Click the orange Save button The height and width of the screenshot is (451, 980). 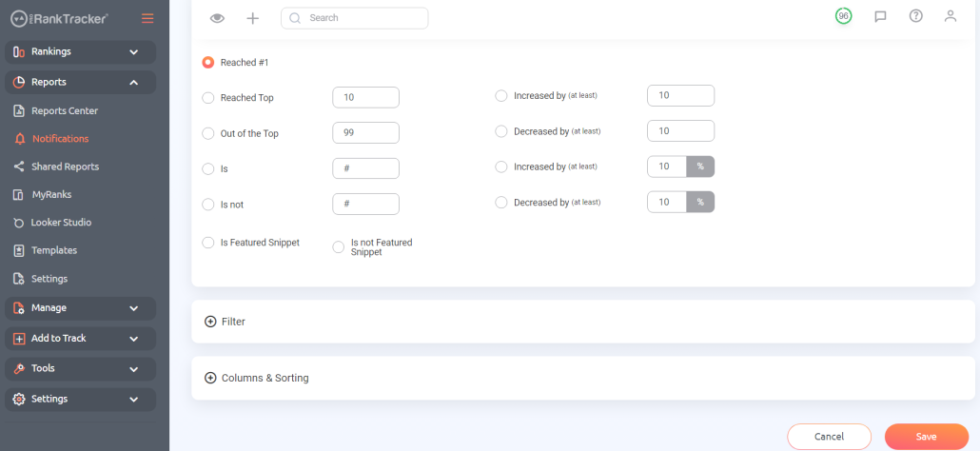[x=927, y=437]
